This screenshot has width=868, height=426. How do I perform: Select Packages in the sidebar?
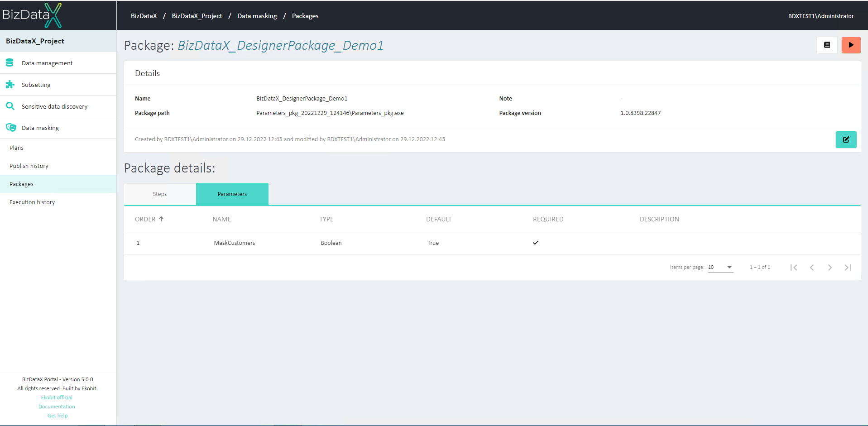[58, 184]
